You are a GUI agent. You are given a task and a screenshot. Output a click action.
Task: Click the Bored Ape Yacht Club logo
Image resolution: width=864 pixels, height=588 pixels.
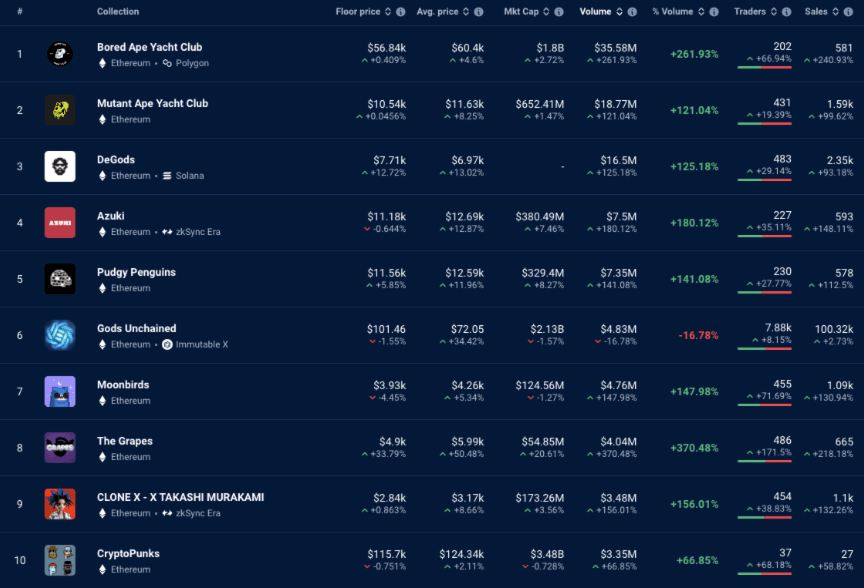click(x=60, y=54)
